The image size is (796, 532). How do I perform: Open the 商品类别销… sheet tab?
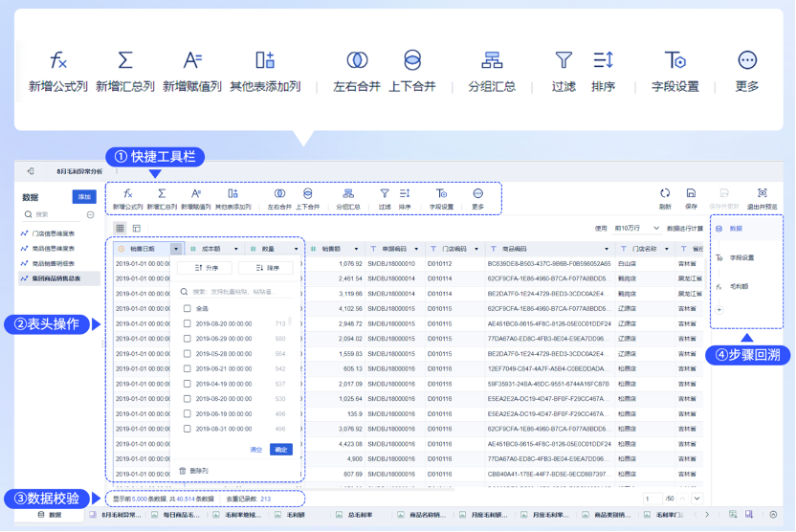tap(608, 515)
